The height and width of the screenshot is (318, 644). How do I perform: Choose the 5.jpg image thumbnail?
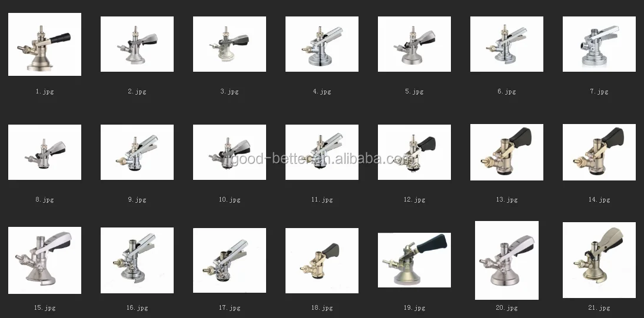pos(414,44)
